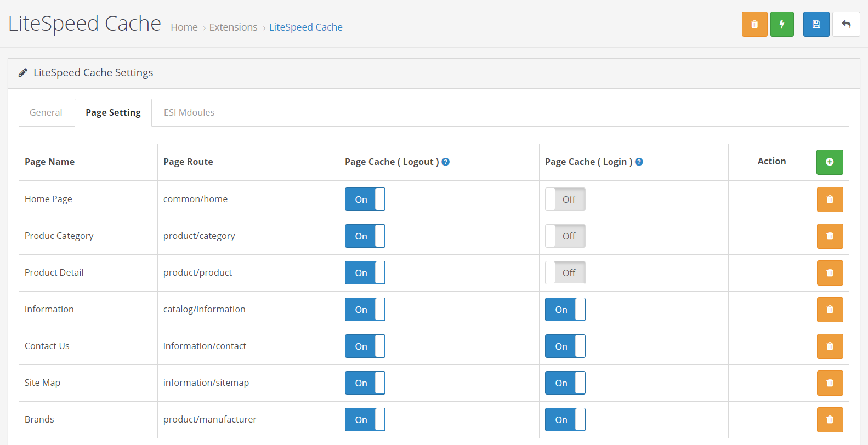Viewport: 868px width, 445px height.
Task: Delete the Home Page row
Action: click(830, 199)
